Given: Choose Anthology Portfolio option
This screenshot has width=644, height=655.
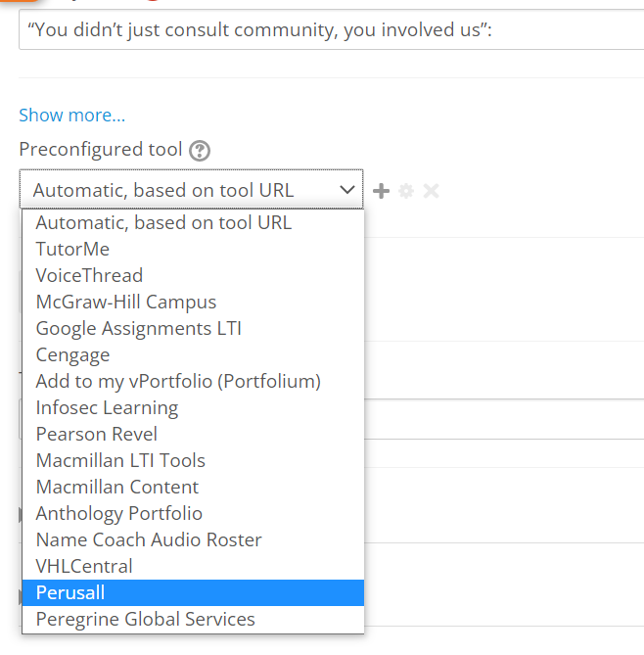Looking at the screenshot, I should click(193, 513).
